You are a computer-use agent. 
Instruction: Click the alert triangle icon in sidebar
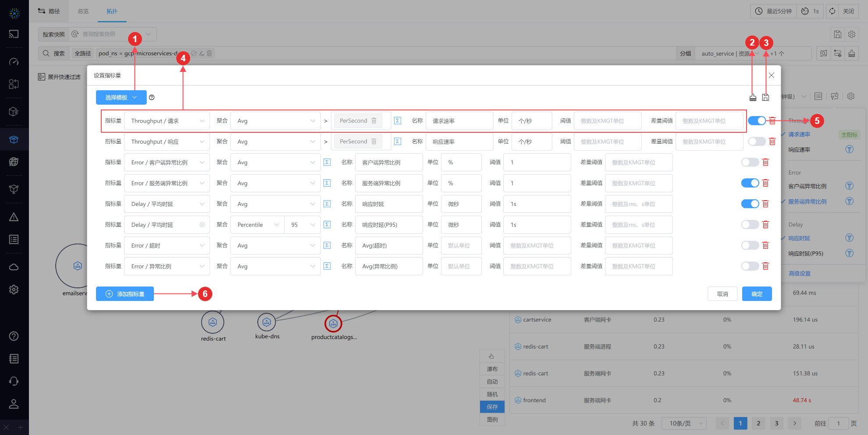click(14, 217)
